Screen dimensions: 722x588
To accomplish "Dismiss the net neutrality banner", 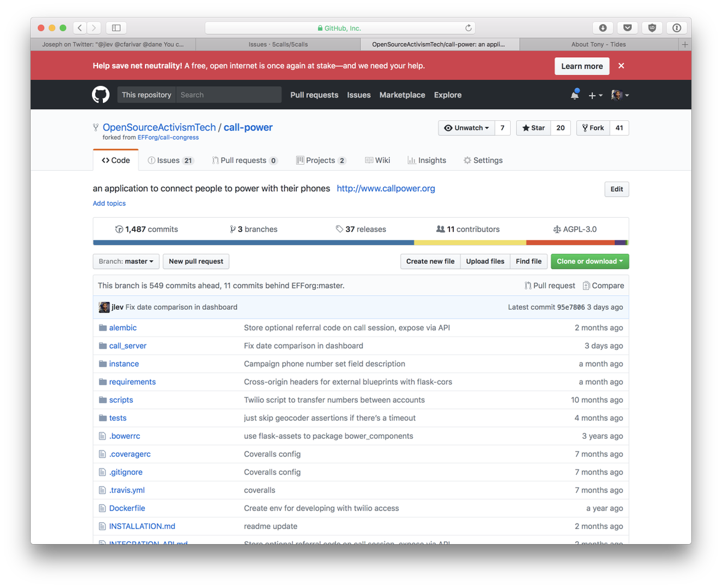I will pyautogui.click(x=621, y=66).
